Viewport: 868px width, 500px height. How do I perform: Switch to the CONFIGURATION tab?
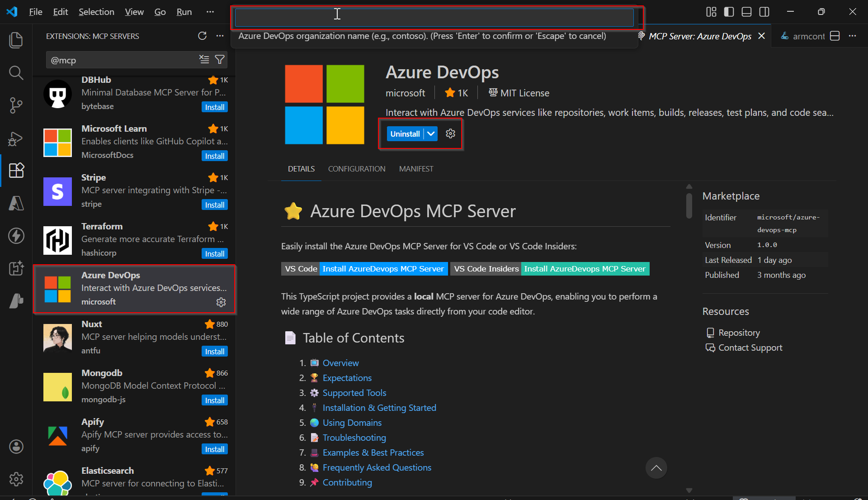point(356,169)
